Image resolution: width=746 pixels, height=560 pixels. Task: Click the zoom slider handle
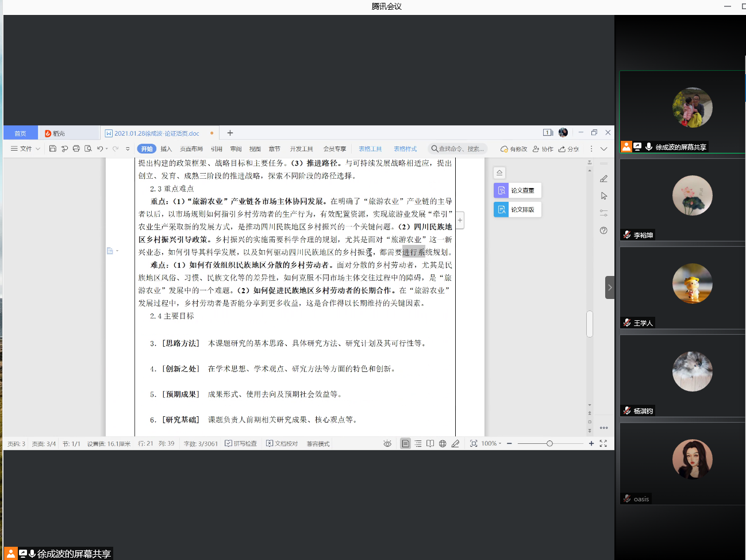click(x=549, y=444)
